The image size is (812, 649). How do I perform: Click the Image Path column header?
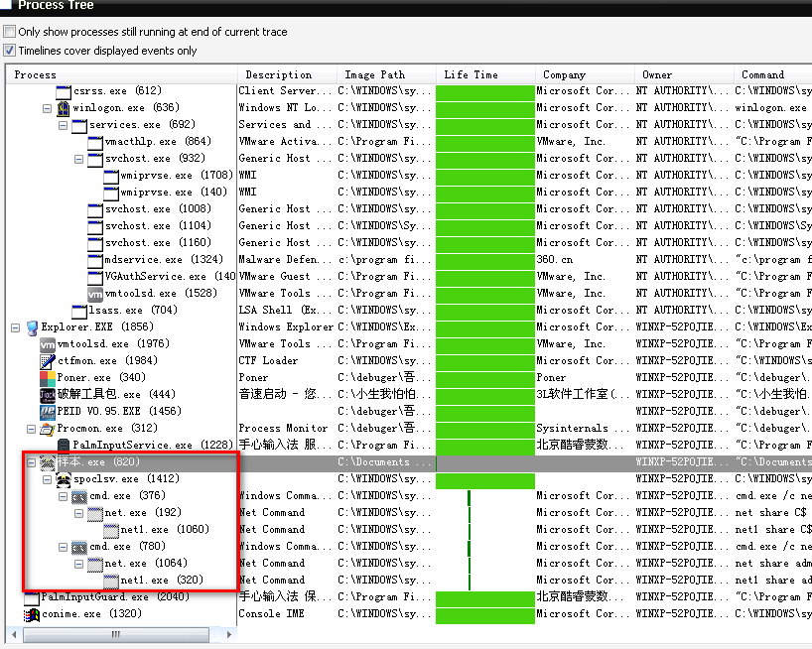coord(385,75)
